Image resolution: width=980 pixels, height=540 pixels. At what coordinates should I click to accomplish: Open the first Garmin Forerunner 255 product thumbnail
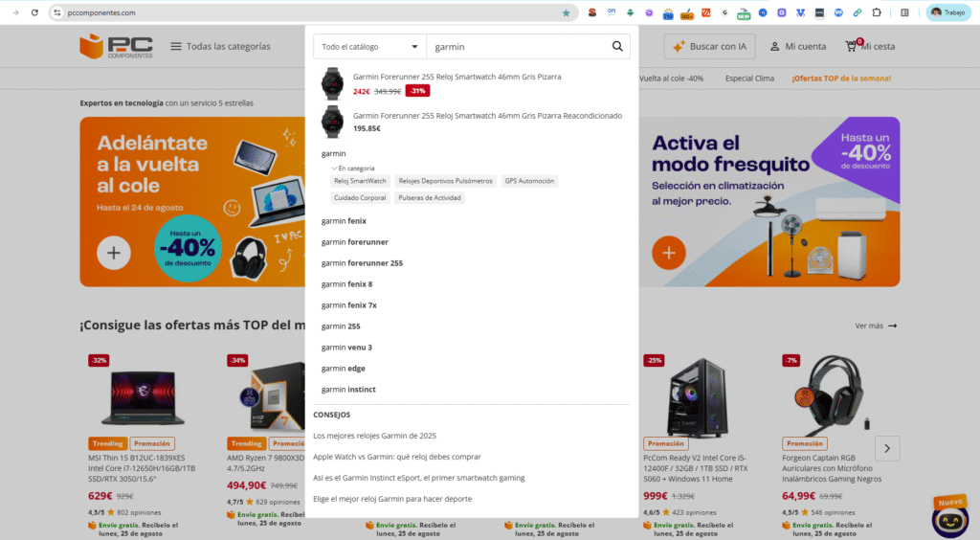332,83
